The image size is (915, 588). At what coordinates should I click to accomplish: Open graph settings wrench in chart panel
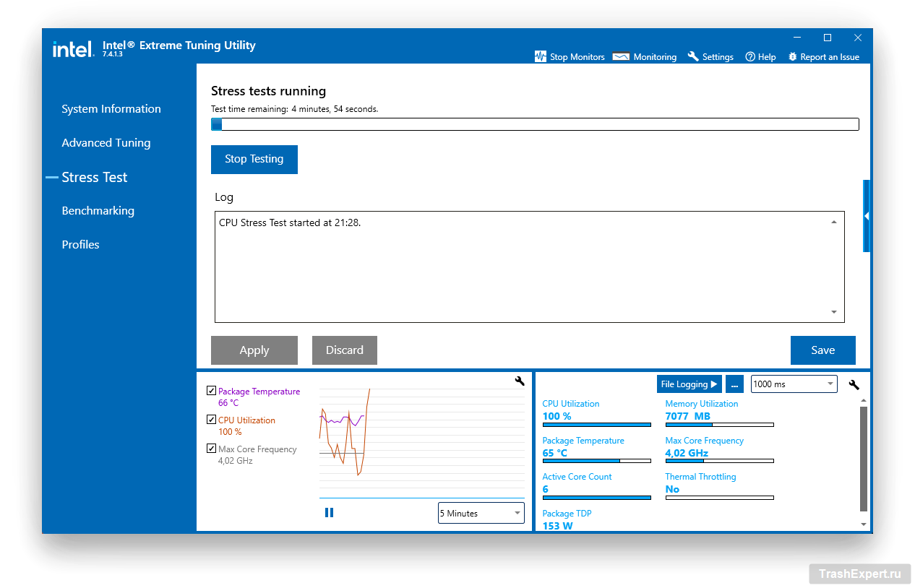pyautogui.click(x=519, y=381)
